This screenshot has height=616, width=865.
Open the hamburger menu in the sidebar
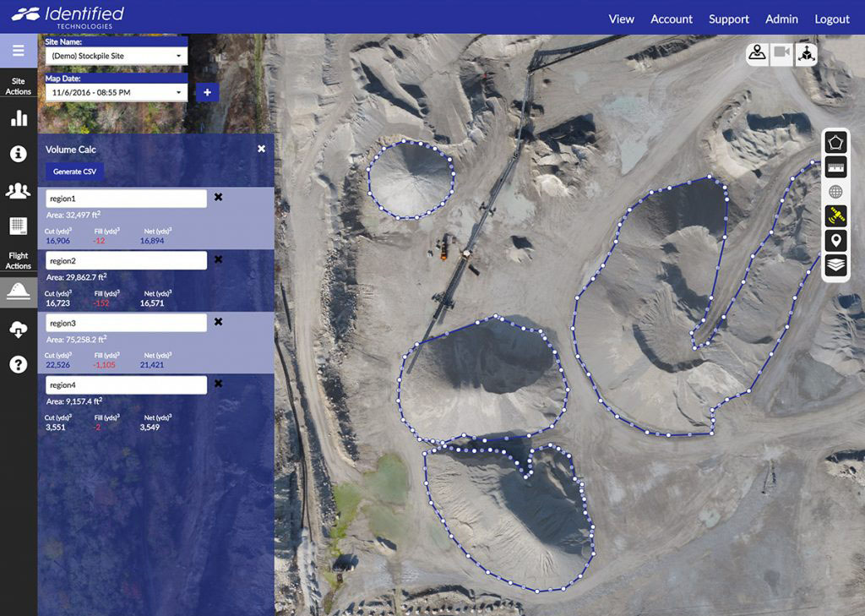[x=19, y=52]
